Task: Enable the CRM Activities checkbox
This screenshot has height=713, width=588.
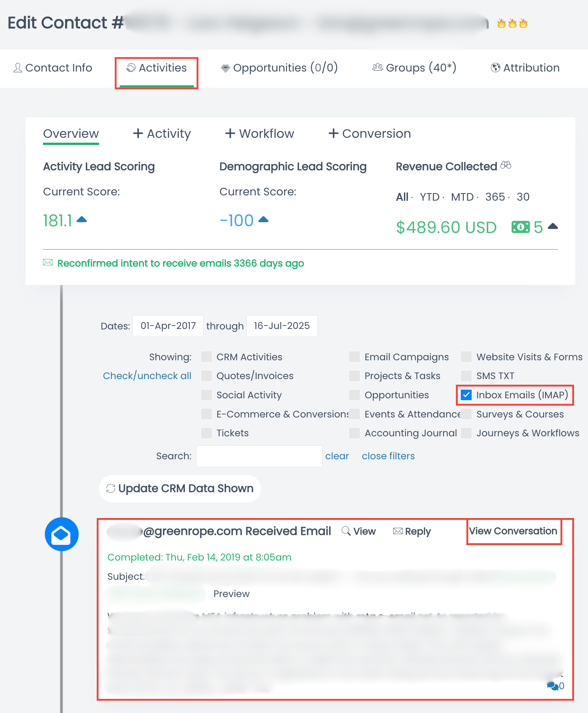Action: [x=206, y=357]
